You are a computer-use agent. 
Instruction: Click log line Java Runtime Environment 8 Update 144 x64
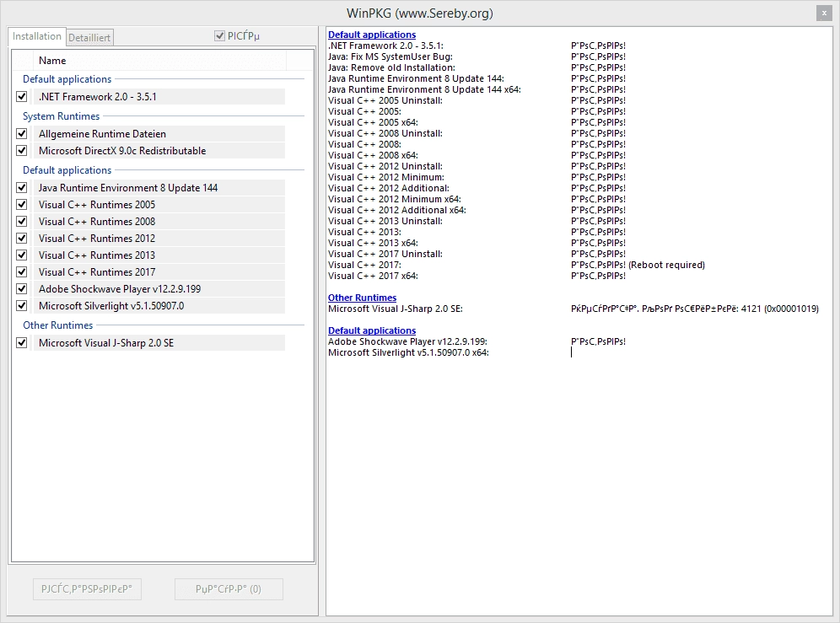coord(424,89)
